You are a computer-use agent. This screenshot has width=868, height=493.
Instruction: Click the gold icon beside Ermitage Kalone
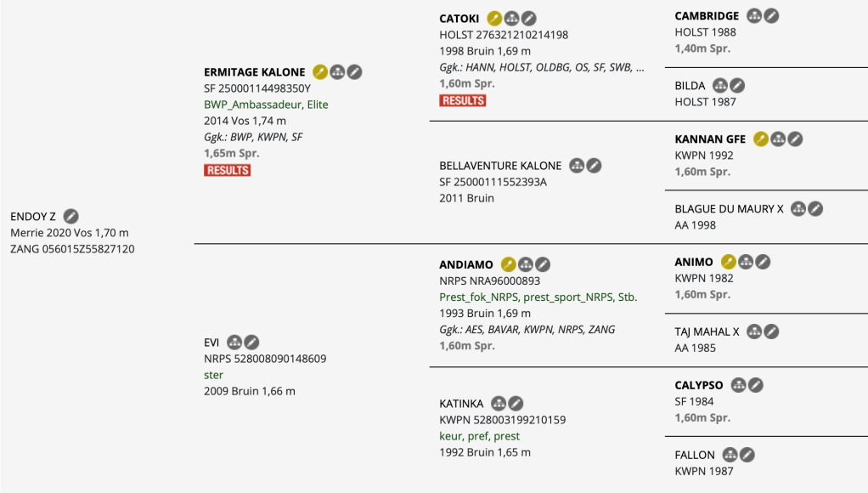coord(320,72)
